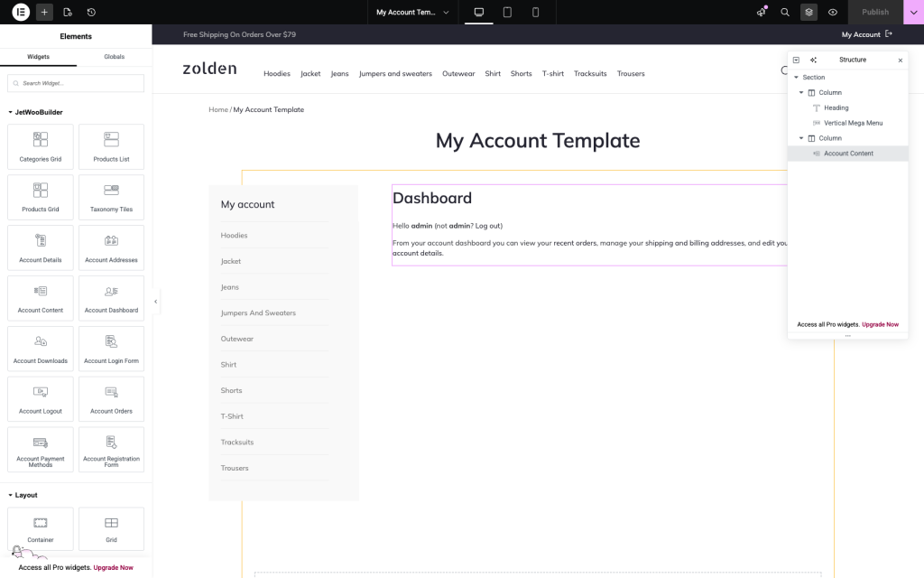This screenshot has width=924, height=578.
Task: Open Trousers in the top navigation
Action: click(x=631, y=74)
